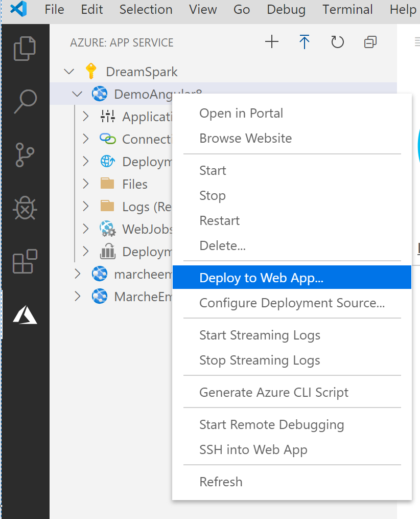Open the File menu
The image size is (420, 519).
click(54, 9)
